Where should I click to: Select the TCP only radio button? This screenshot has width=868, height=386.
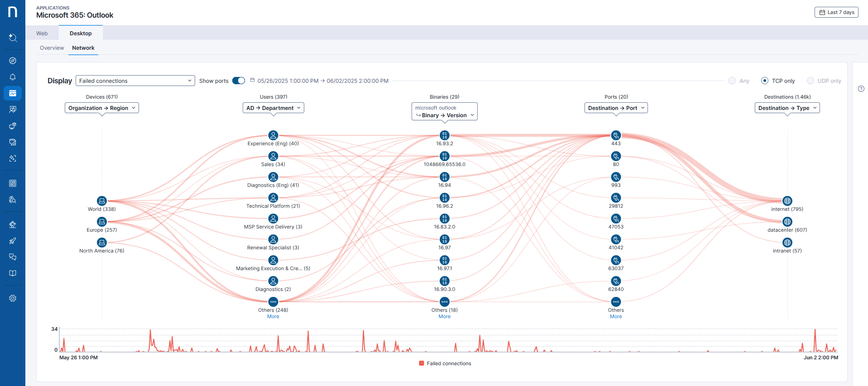[765, 81]
